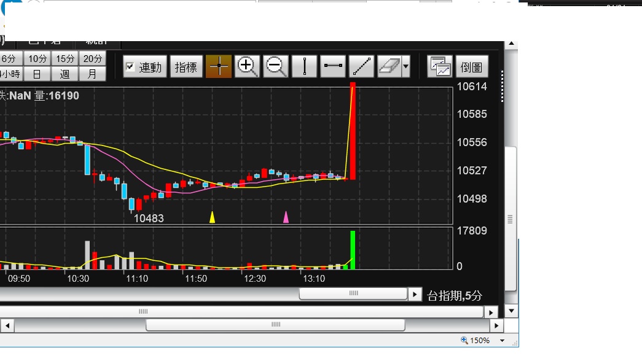Click the 150% zoom level icon
This screenshot has width=642, height=364.
coord(464,340)
